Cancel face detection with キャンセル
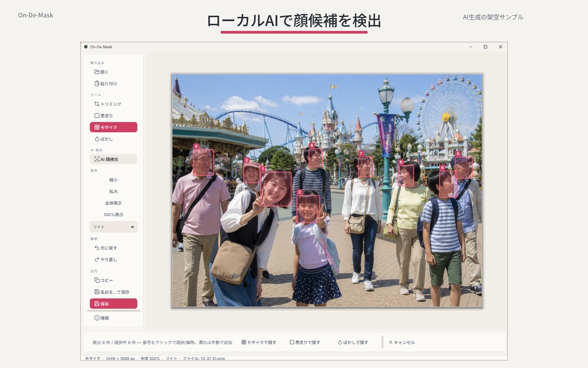This screenshot has width=588, height=368. pyautogui.click(x=401, y=343)
